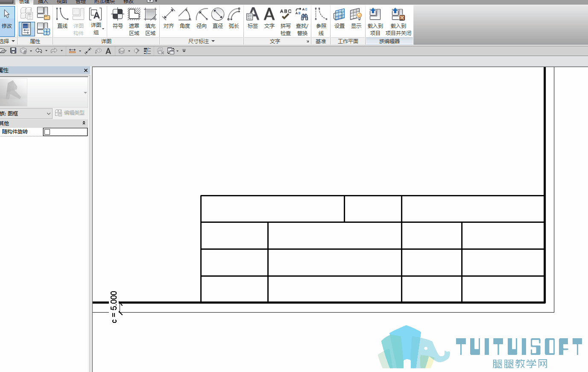588x372 pixels.
Task: Open the 详图组 detail group dropdown
Action: click(96, 21)
